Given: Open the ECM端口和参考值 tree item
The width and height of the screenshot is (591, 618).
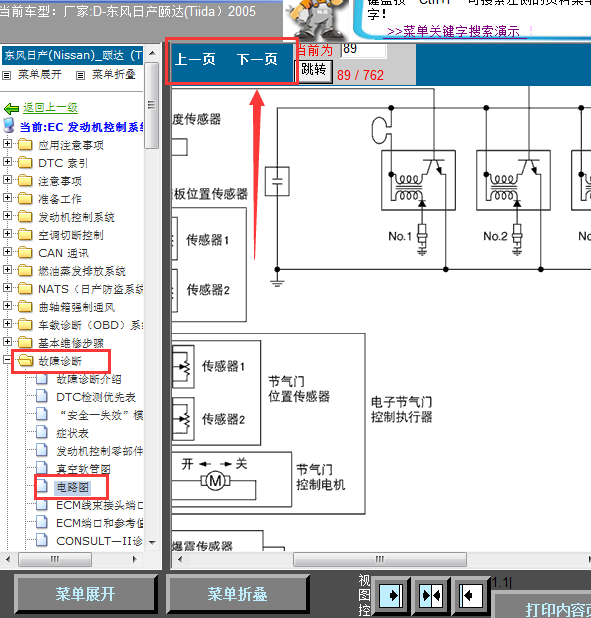Looking at the screenshot, I should click(x=100, y=523).
